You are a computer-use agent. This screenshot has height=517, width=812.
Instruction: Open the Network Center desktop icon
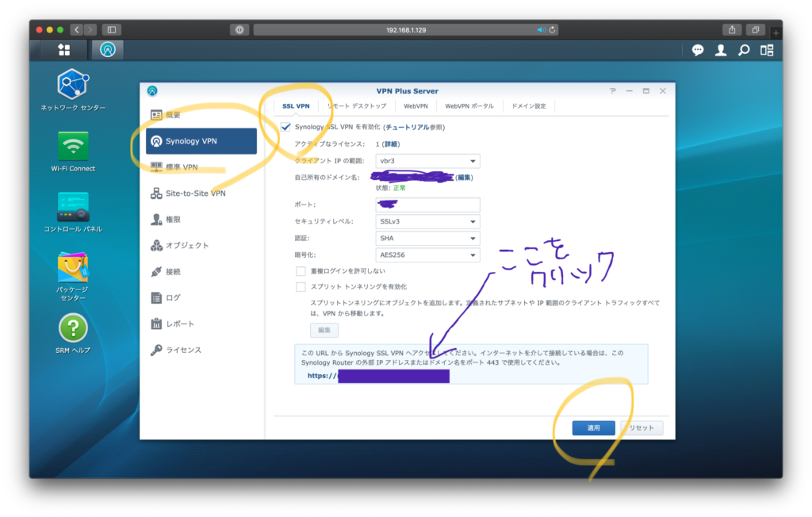coord(73,85)
